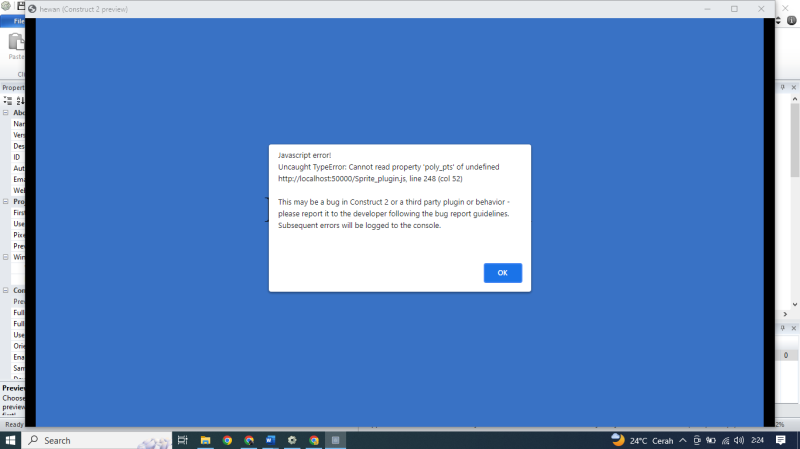This screenshot has width=800, height=449.
Task: Select the Email property row starting 'Ema'
Action: [18, 180]
